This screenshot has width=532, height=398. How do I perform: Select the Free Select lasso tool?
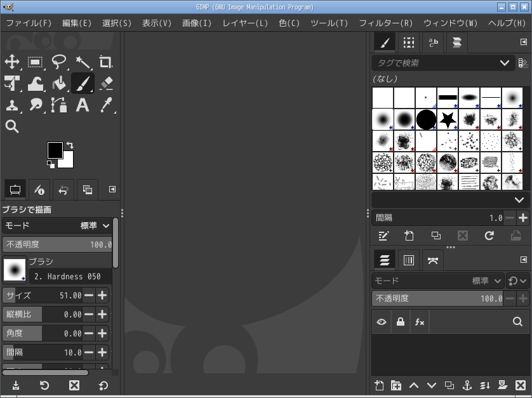coord(58,62)
